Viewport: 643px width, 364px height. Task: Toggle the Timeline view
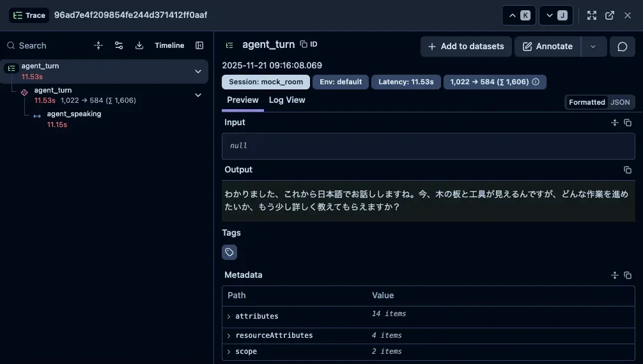click(x=169, y=45)
